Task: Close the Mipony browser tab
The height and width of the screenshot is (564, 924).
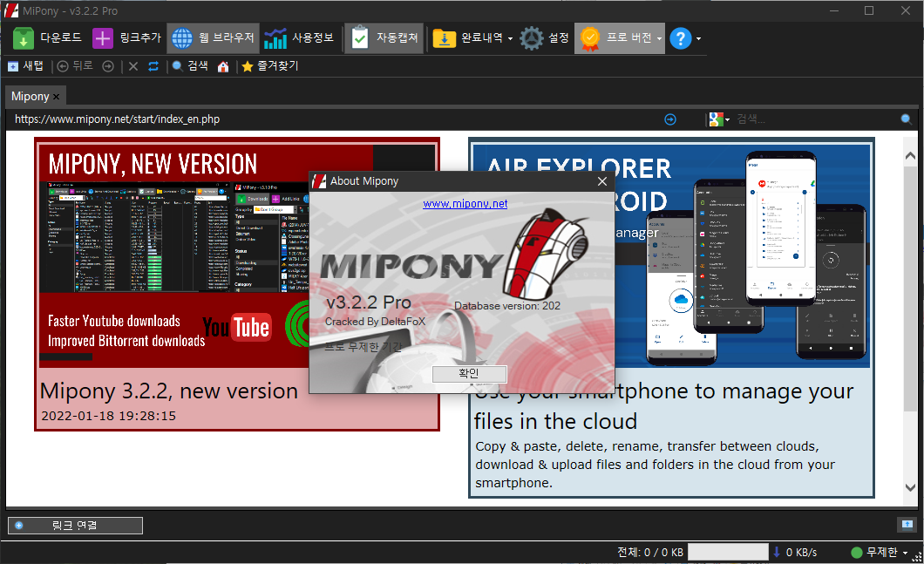Action: [x=56, y=97]
